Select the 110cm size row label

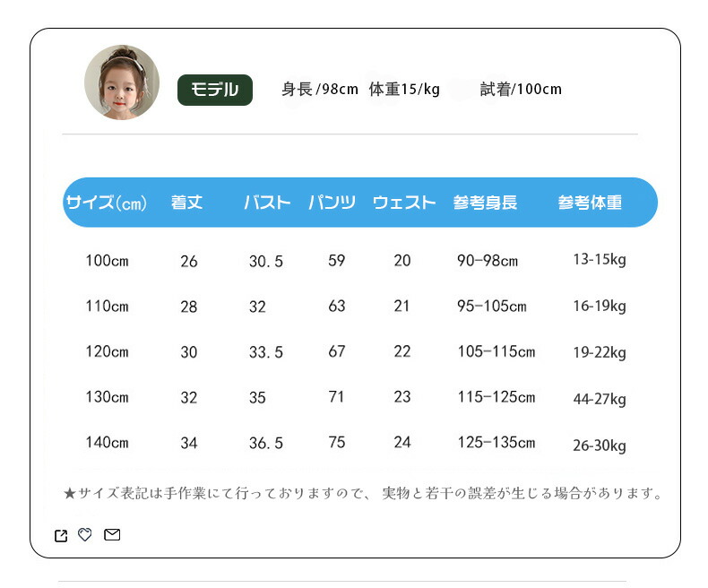tap(107, 307)
